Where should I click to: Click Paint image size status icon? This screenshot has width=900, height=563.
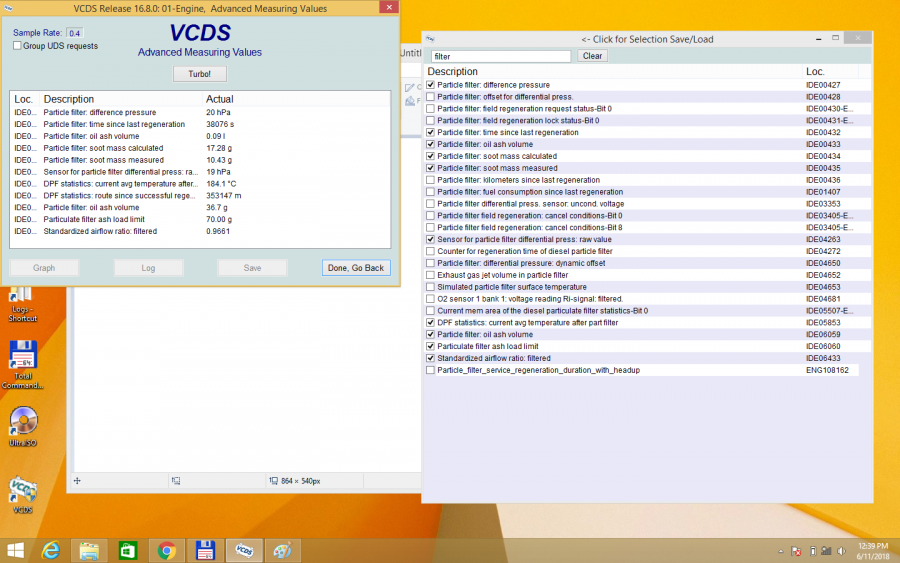[x=274, y=481]
